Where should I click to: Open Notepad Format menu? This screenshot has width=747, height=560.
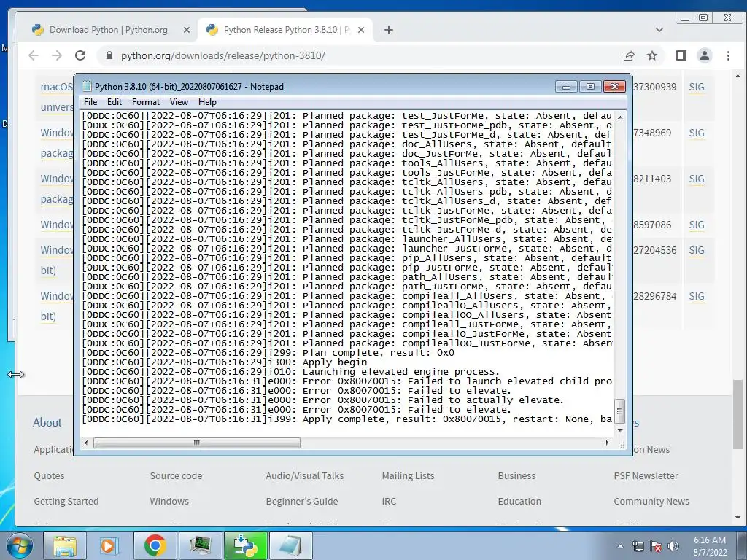click(146, 102)
